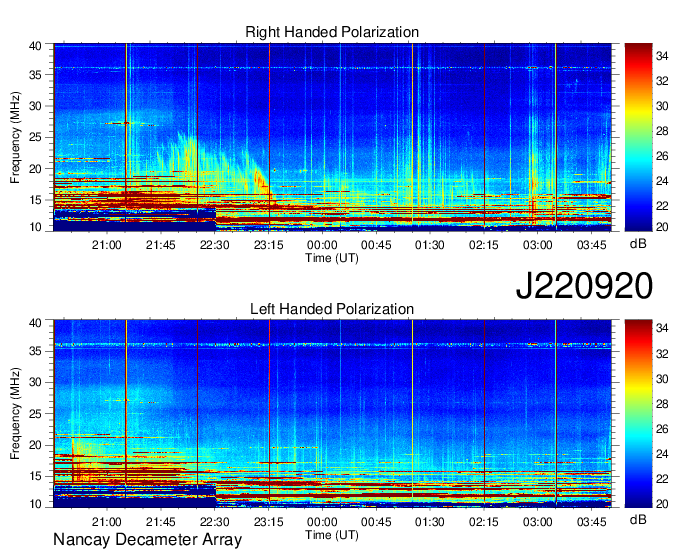
Task: Click the 21:45 tick on Right Handed time axis
Action: tap(160, 245)
